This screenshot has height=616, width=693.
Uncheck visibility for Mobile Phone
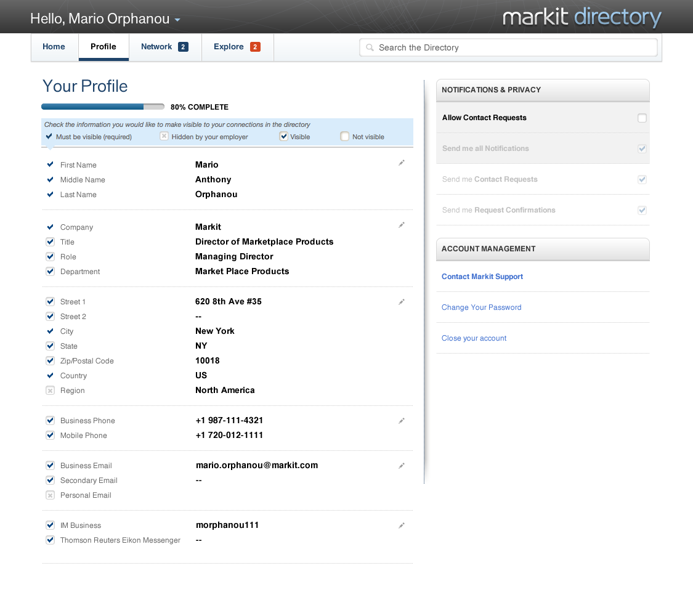(51, 436)
